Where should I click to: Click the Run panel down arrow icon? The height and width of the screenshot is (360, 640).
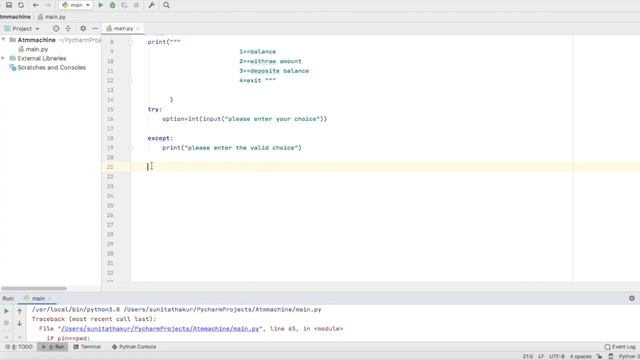(19, 323)
